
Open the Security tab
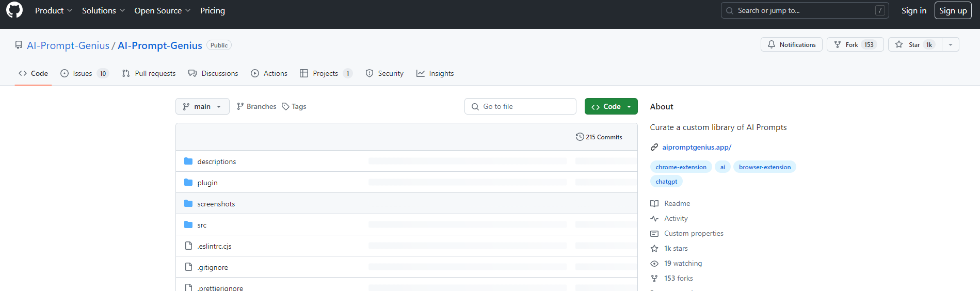[x=384, y=73]
